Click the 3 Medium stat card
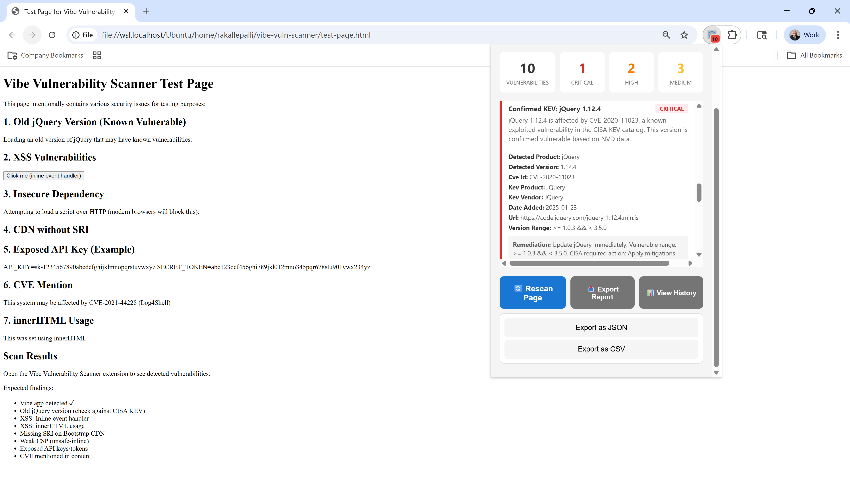Viewport: 850px width, 504px height. tap(680, 72)
